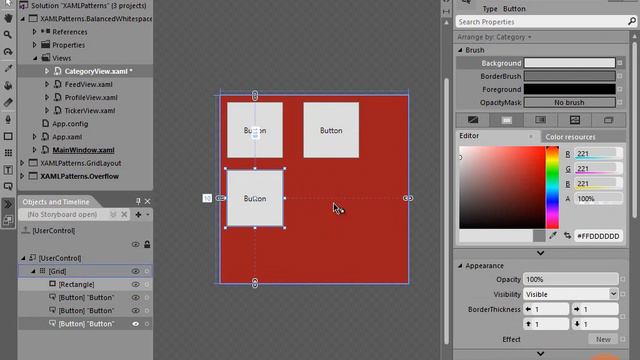Click Background advanced options square
Screen dimensions: 640x360
click(x=620, y=63)
